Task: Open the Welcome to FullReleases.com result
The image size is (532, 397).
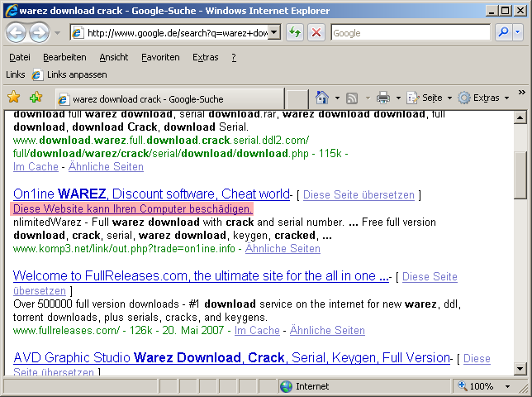Action: click(x=201, y=275)
